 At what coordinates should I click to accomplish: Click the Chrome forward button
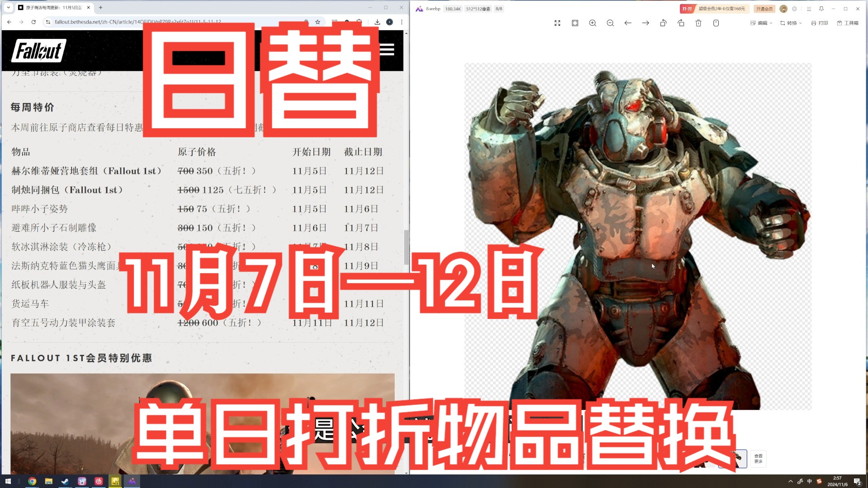(x=21, y=22)
